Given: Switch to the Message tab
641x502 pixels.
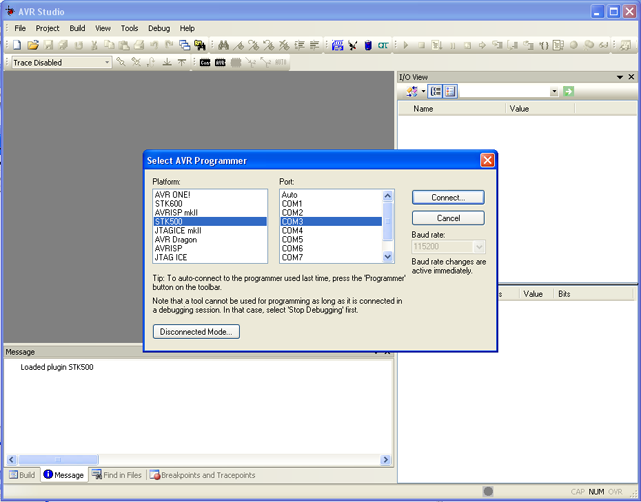Looking at the screenshot, I should pos(64,475).
